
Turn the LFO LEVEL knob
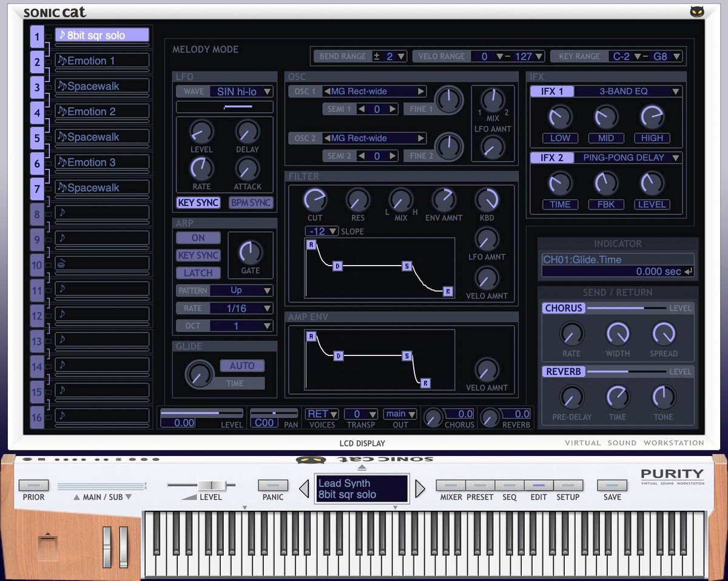201,132
